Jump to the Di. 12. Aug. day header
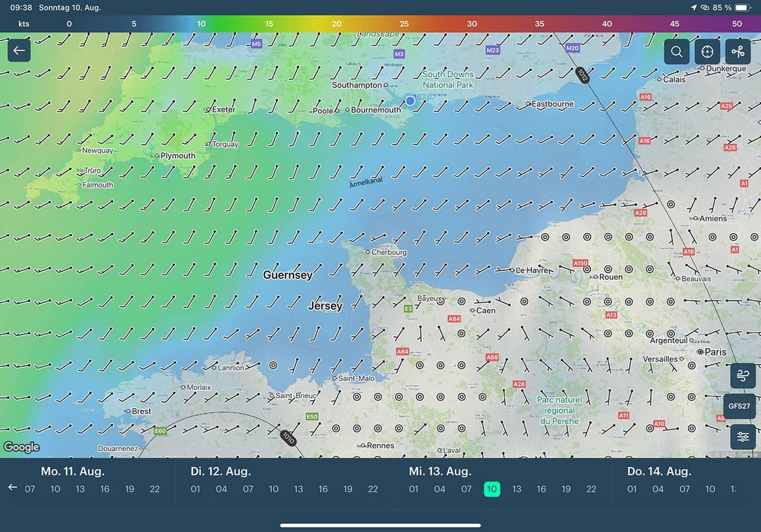This screenshot has height=532, width=761. click(x=221, y=471)
